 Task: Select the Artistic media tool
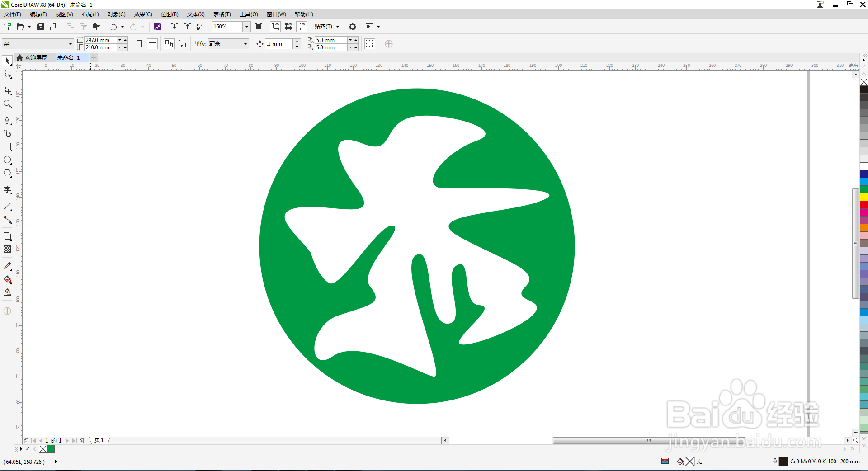7,133
